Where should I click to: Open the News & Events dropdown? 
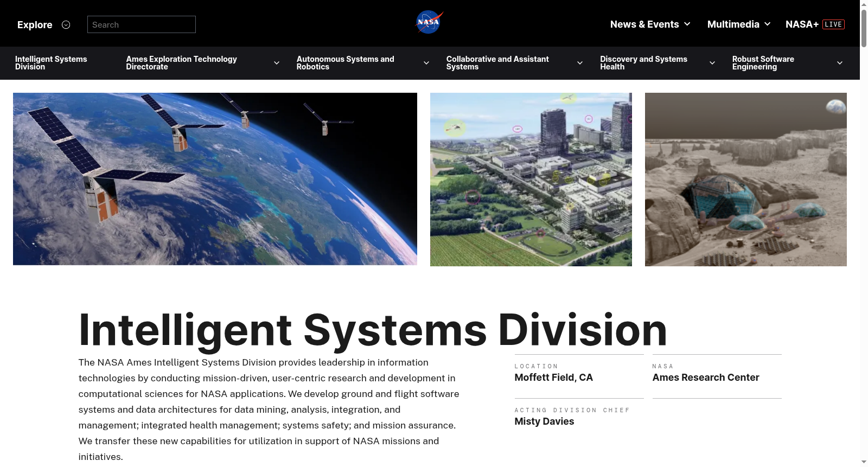coord(650,24)
